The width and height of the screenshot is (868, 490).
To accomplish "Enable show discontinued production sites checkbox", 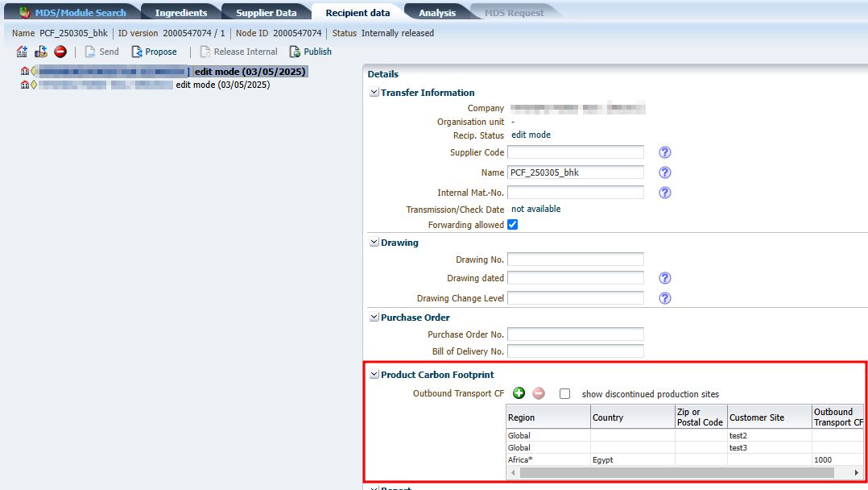I will point(564,393).
